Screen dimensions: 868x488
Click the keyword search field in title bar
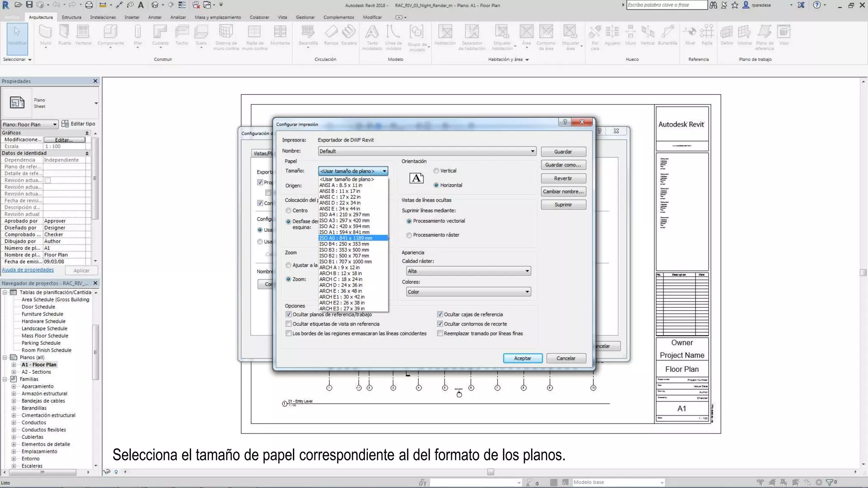[x=667, y=5]
